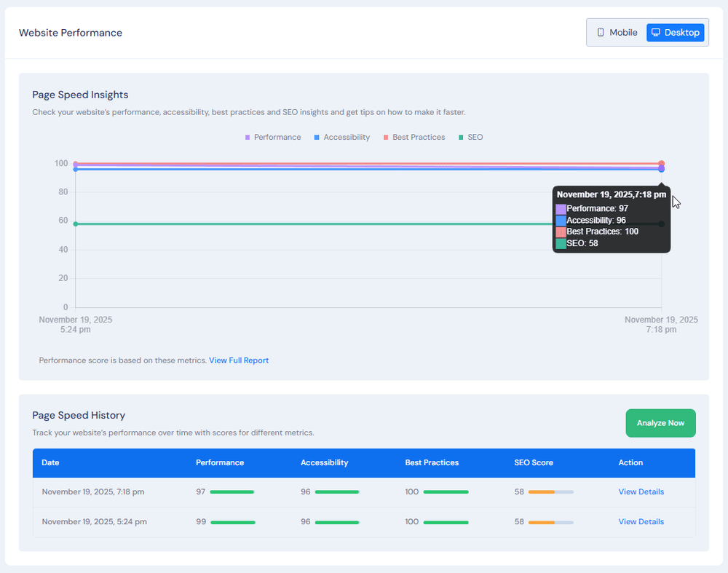
Task: Click the green SEO data point at 5:24 pm
Action: pyautogui.click(x=75, y=224)
